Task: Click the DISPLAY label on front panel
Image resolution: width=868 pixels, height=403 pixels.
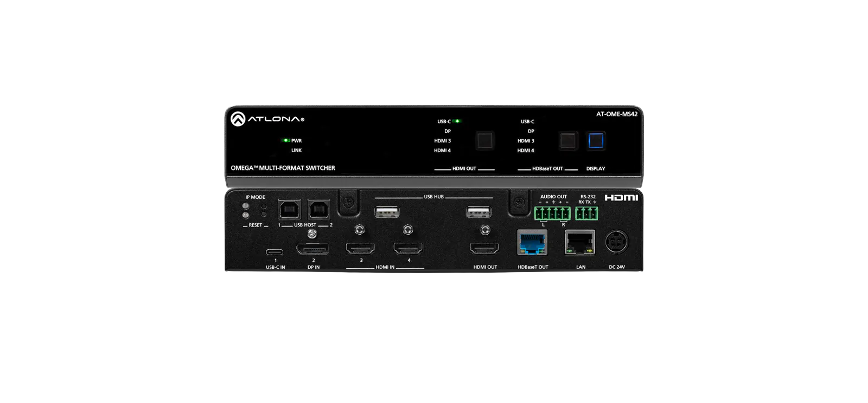Action: 596,168
